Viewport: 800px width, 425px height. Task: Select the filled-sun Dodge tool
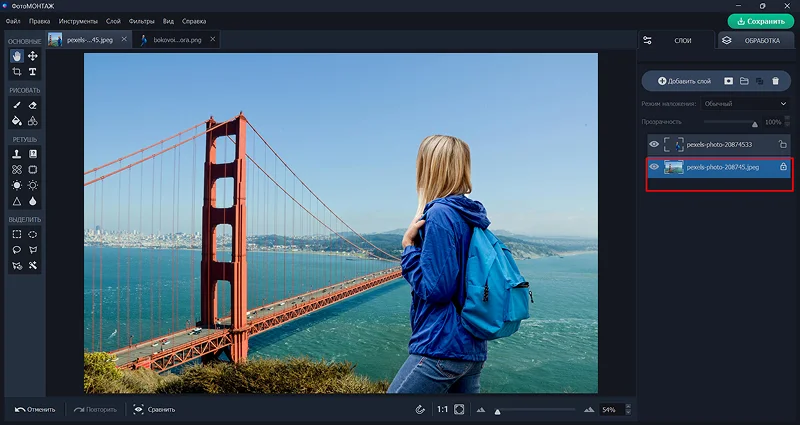coord(17,185)
